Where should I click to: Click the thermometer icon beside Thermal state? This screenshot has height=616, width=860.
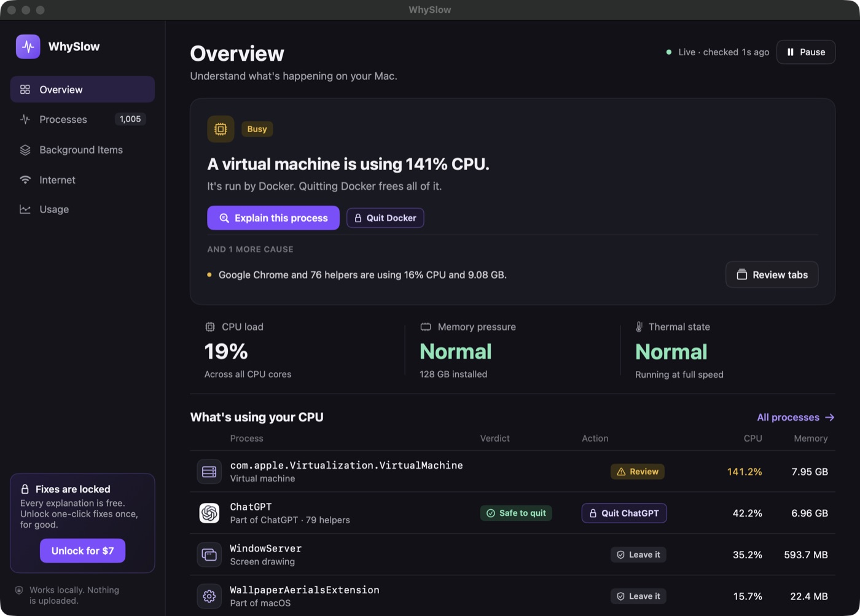click(x=639, y=327)
